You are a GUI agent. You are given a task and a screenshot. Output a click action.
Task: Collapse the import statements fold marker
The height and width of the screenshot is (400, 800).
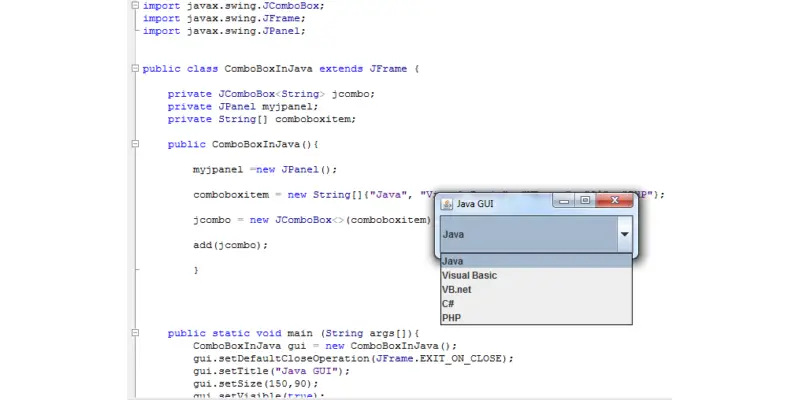coord(135,6)
